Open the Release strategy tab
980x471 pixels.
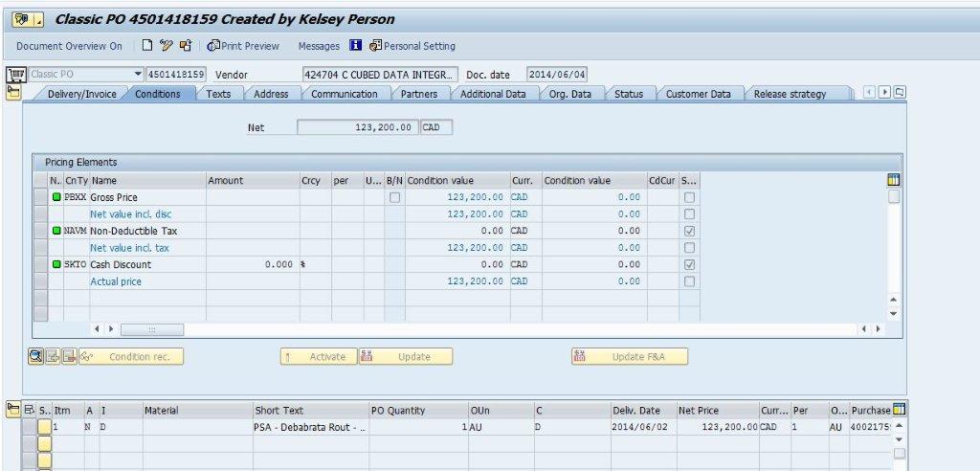pyautogui.click(x=790, y=94)
